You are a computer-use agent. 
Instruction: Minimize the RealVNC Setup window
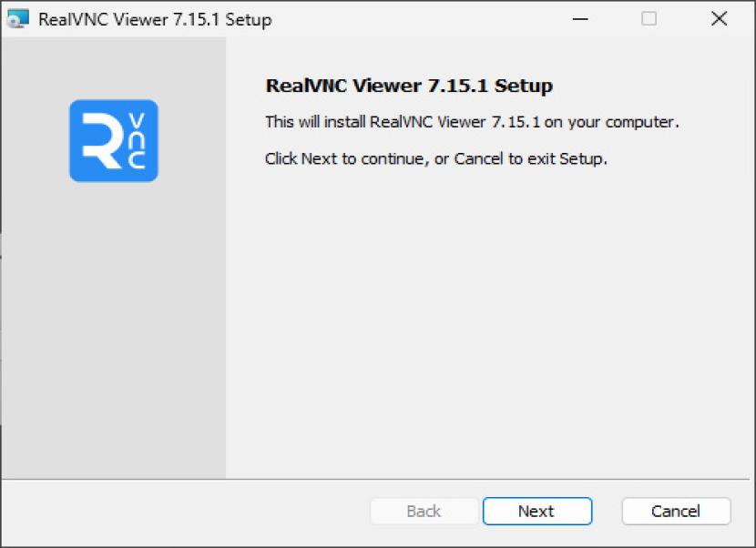coord(578,19)
